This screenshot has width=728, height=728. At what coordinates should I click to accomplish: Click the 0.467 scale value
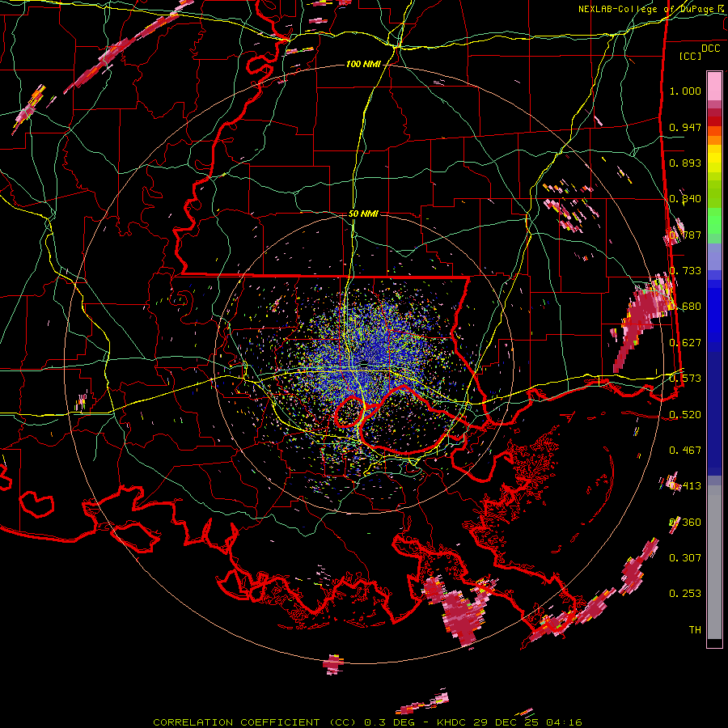click(x=685, y=451)
